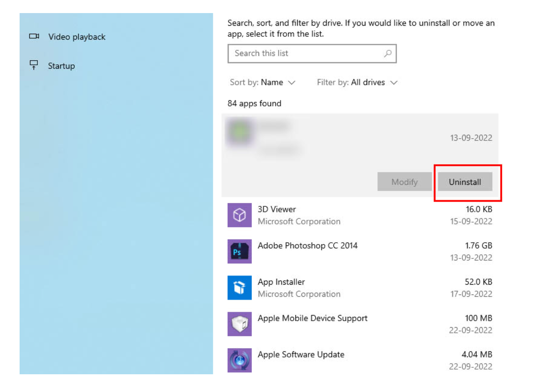Select the App Installer icon

pyautogui.click(x=239, y=287)
